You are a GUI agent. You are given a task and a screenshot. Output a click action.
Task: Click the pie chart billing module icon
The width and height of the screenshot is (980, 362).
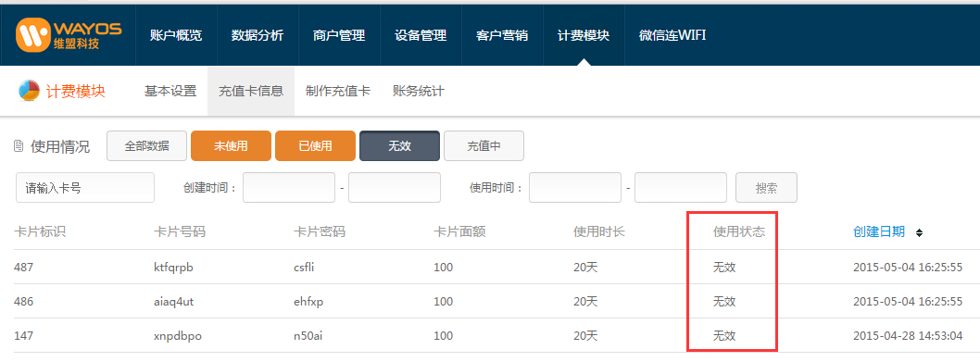click(x=30, y=92)
